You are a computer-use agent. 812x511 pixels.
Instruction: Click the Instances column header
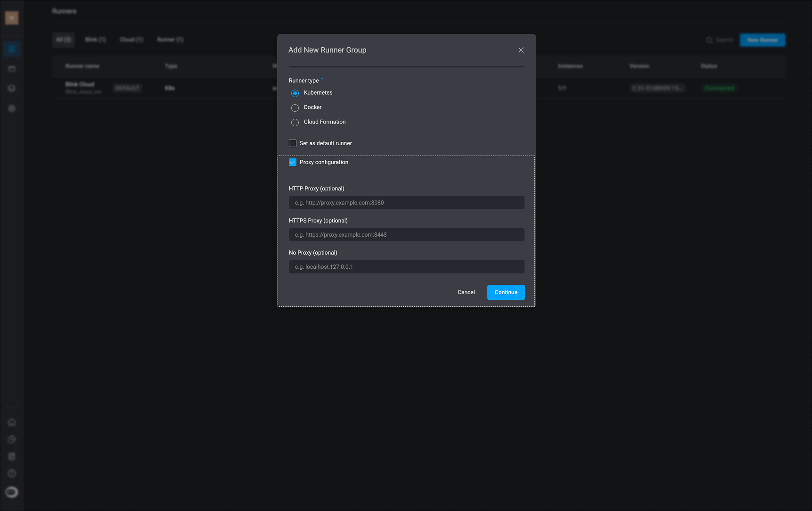(x=570, y=66)
